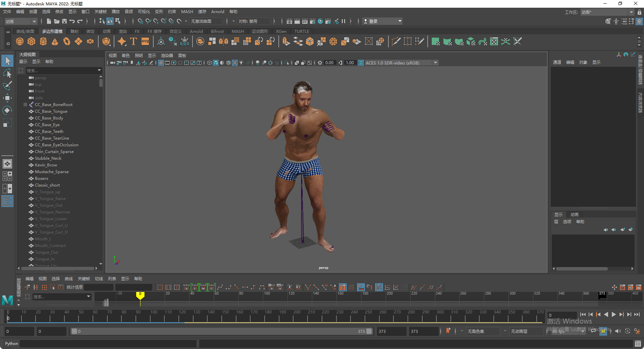
Task: Switch to the XGen shelf tab
Action: [x=281, y=31]
